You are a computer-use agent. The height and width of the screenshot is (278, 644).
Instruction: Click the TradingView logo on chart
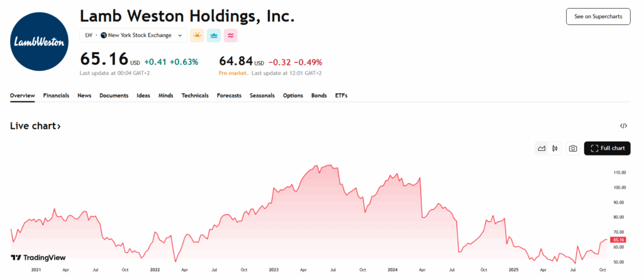38,257
